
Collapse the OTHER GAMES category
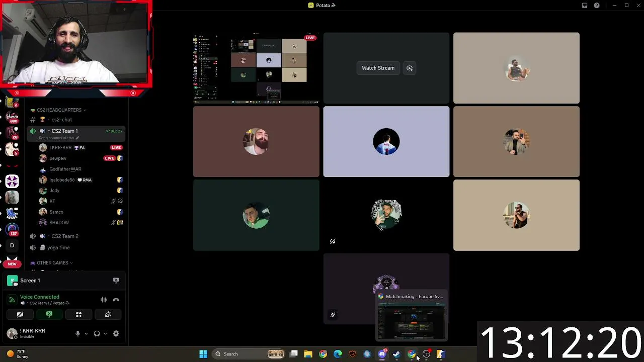pyautogui.click(x=52, y=263)
